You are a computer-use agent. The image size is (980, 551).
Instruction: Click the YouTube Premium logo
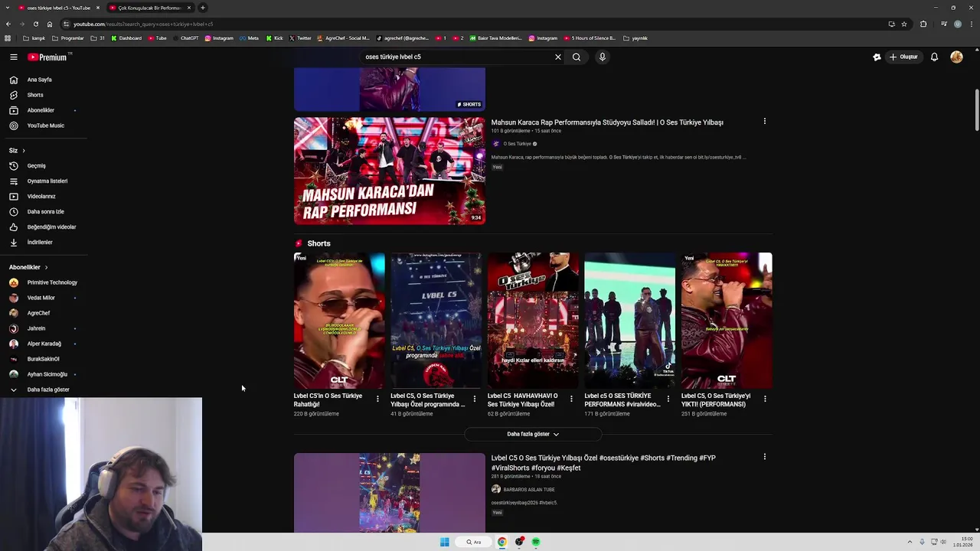pyautogui.click(x=47, y=57)
